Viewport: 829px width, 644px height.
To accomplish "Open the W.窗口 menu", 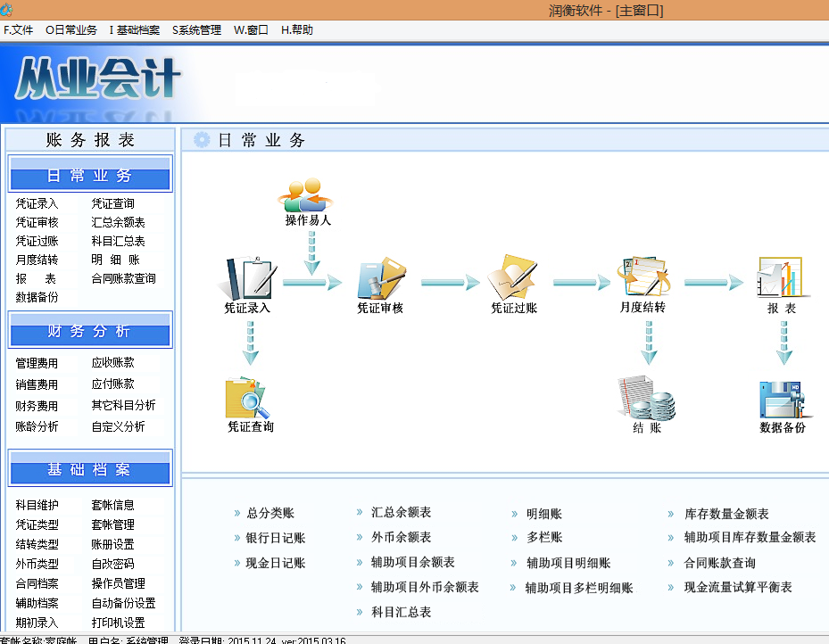I will 251,30.
